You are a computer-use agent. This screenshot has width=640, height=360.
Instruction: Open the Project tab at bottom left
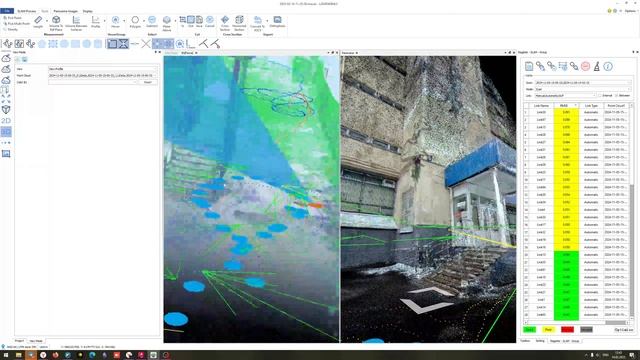point(20,341)
